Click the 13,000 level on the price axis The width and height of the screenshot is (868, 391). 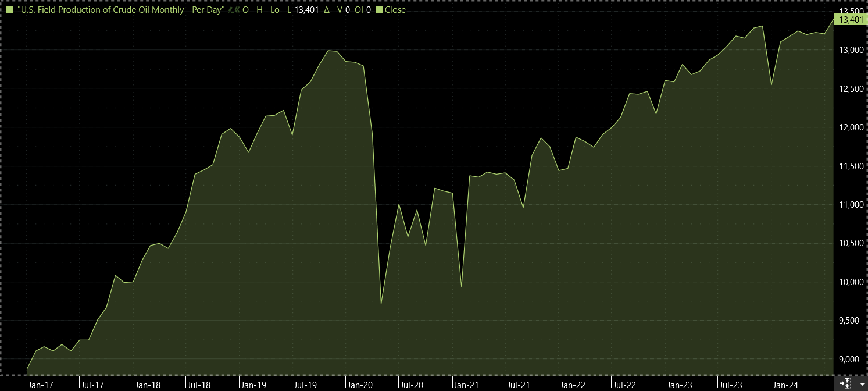point(849,50)
